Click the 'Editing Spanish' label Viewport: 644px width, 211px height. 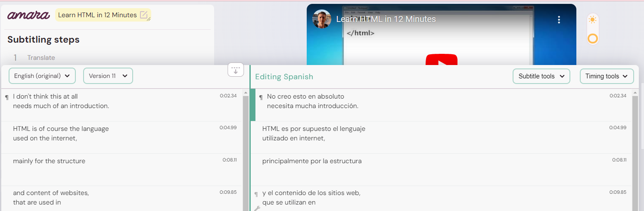pos(284,77)
